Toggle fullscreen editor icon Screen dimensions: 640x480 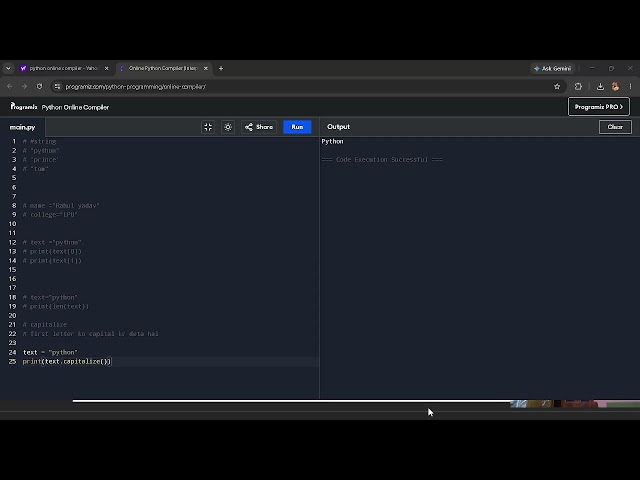(x=208, y=127)
